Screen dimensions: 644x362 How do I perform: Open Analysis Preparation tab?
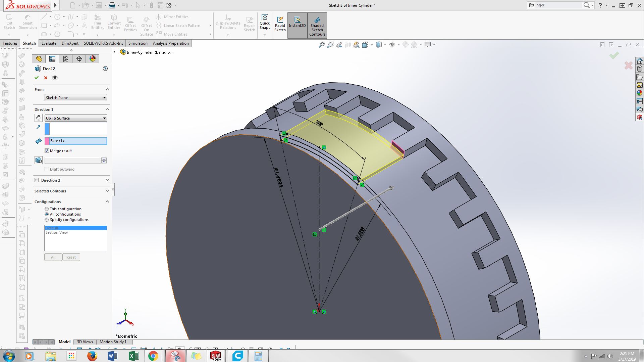[171, 43]
